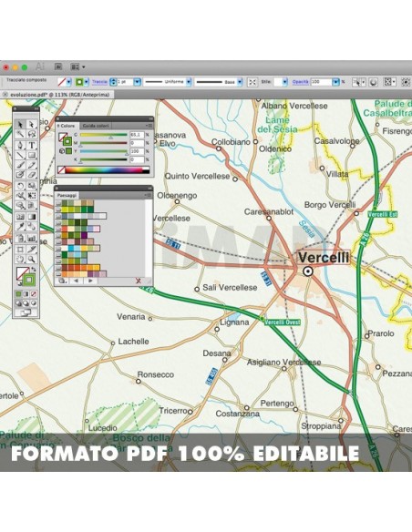This screenshot has width=412, height=532.
Task: Change the screen mode button
Action: coord(26,312)
